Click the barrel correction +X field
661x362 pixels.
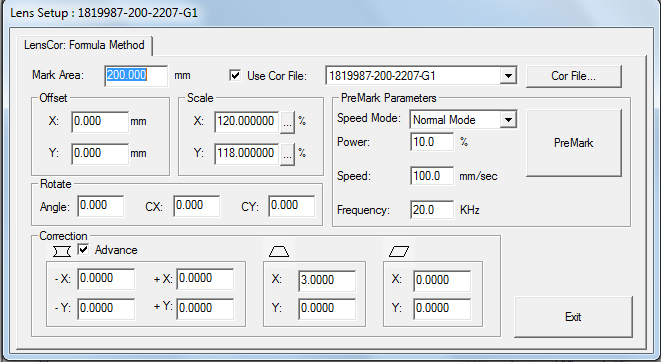(205, 279)
